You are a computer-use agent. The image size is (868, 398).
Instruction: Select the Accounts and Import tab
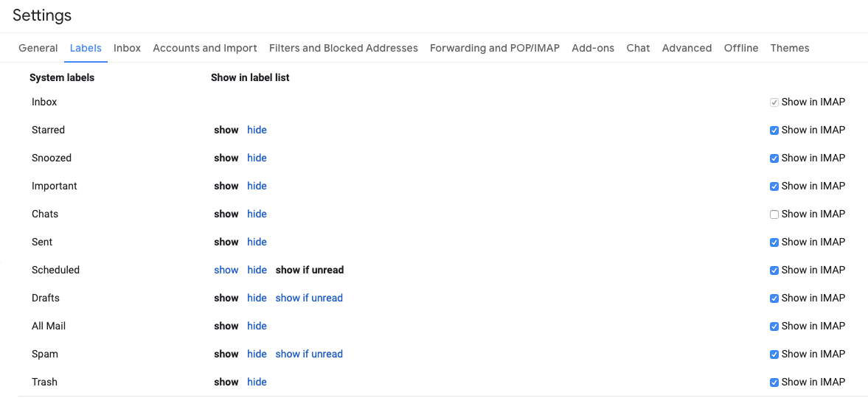point(204,48)
